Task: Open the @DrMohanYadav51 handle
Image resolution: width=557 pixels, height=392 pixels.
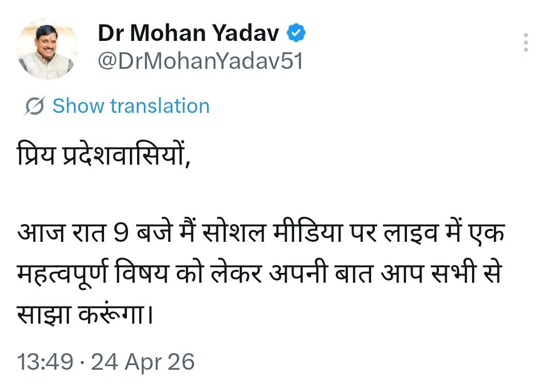Action: coord(200,62)
